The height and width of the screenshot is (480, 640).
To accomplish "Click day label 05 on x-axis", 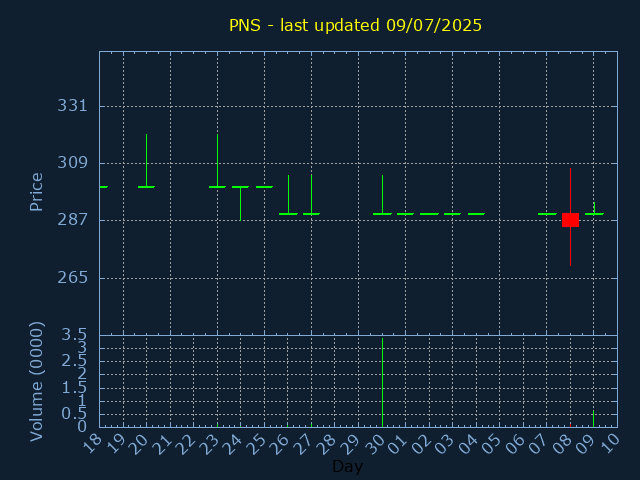I will [492, 443].
